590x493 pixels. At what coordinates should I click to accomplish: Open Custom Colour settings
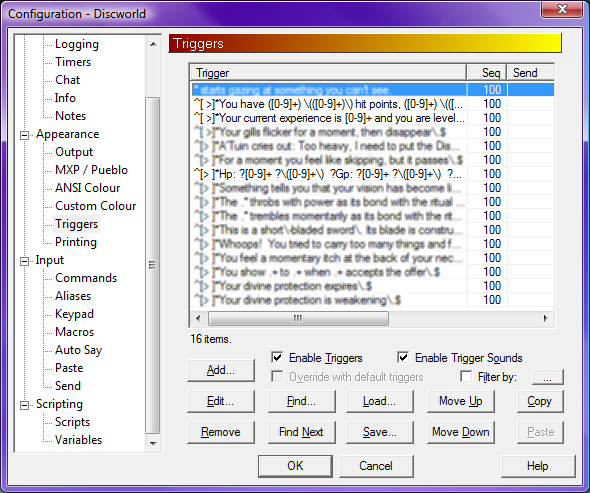(x=96, y=206)
